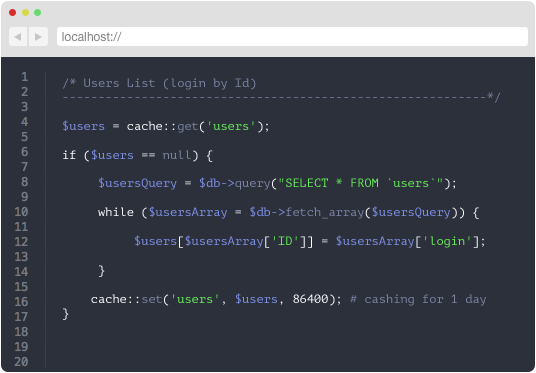Click line number 1 in the gutter

(25, 77)
